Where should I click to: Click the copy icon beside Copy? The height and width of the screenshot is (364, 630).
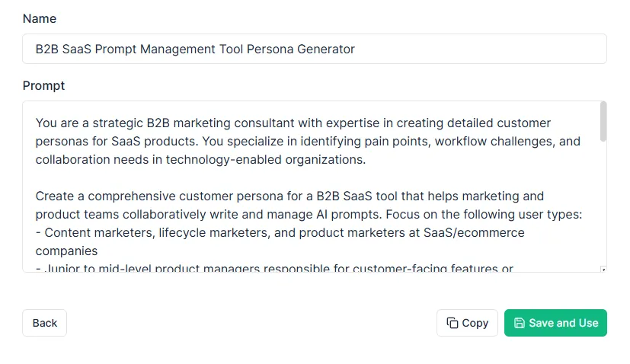[x=452, y=323]
